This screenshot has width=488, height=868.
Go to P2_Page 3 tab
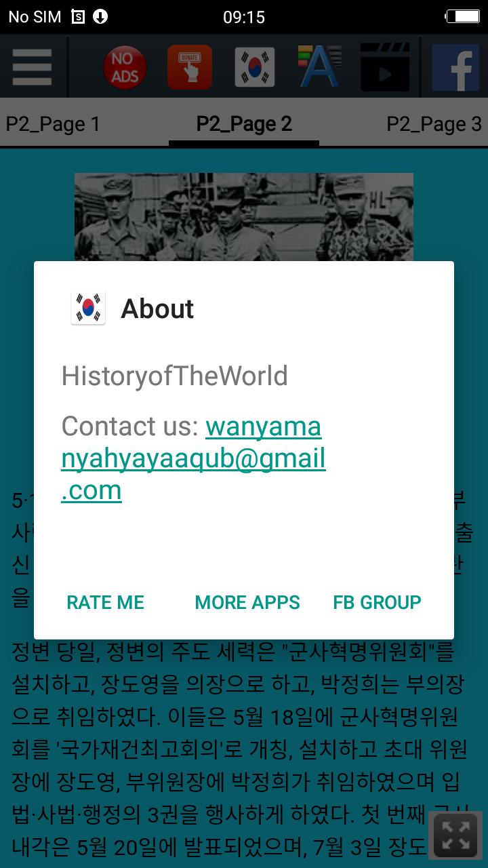tap(434, 124)
